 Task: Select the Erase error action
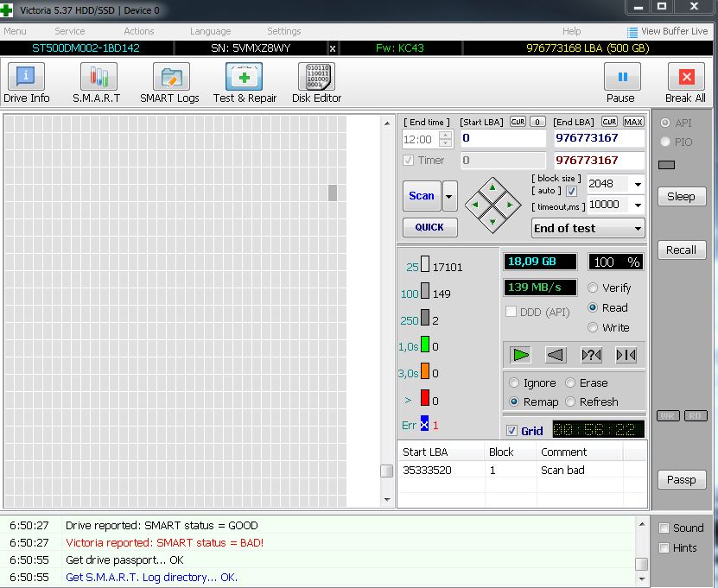click(x=570, y=383)
